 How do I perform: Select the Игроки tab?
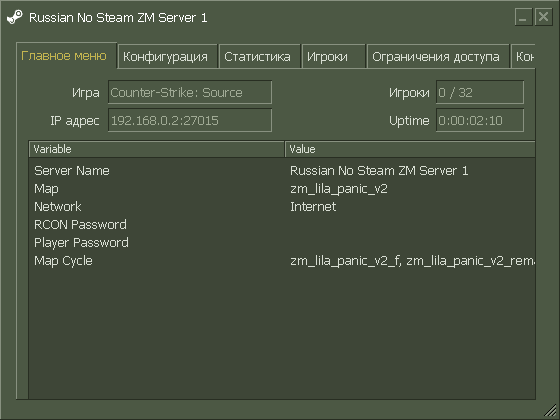(334, 56)
